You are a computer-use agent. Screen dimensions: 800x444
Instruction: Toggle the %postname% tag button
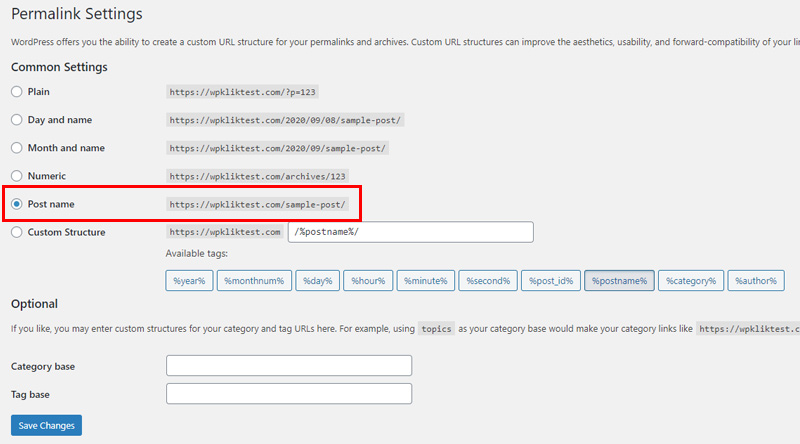619,281
